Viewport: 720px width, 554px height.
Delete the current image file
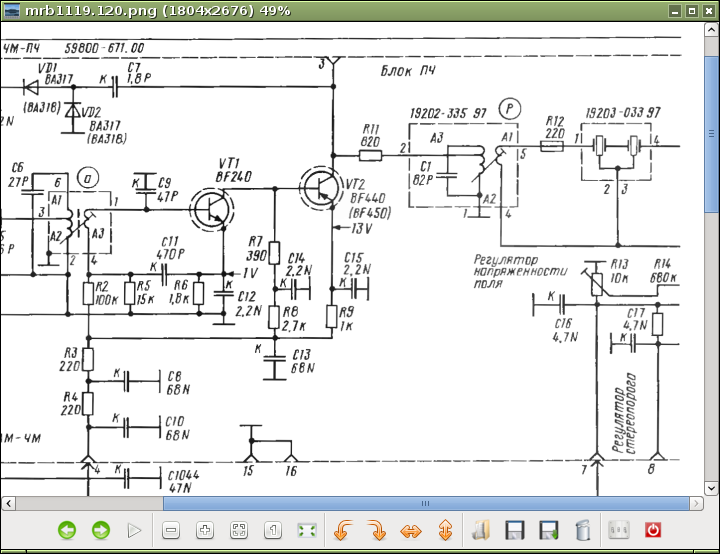583,530
